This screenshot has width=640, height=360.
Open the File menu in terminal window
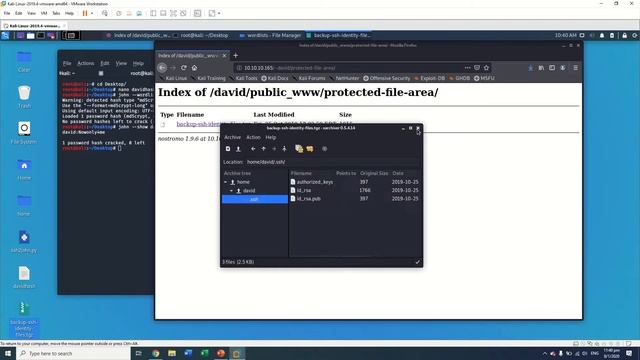(67, 63)
